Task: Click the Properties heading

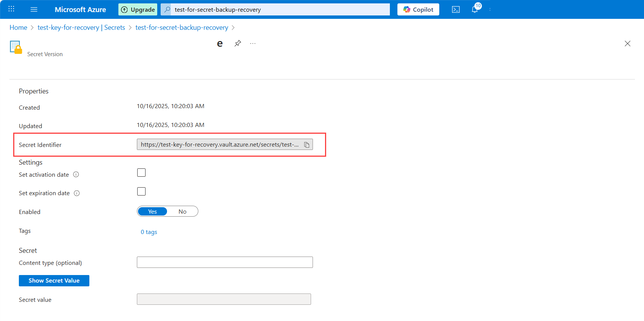Action: coord(34,91)
